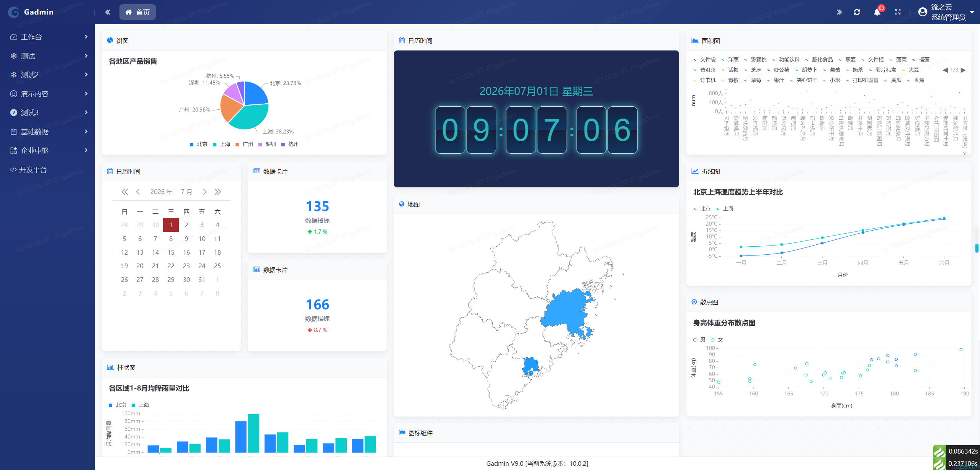This screenshot has width=980, height=470.
Task: Expand the 演示内容 sidebar menu
Action: [47, 94]
